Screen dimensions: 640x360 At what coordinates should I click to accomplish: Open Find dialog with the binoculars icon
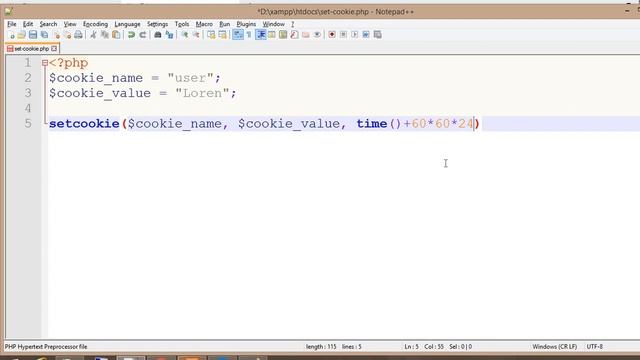[x=158, y=35]
